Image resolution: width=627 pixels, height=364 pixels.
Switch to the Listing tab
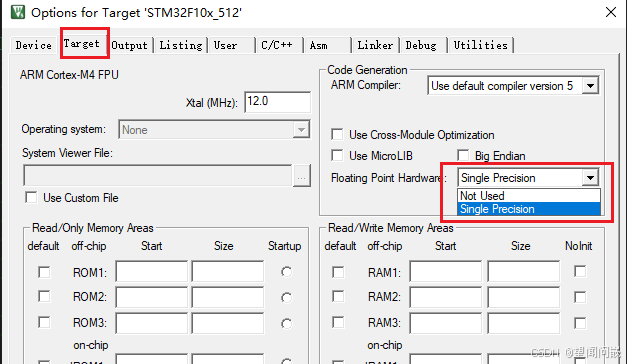coord(181,45)
